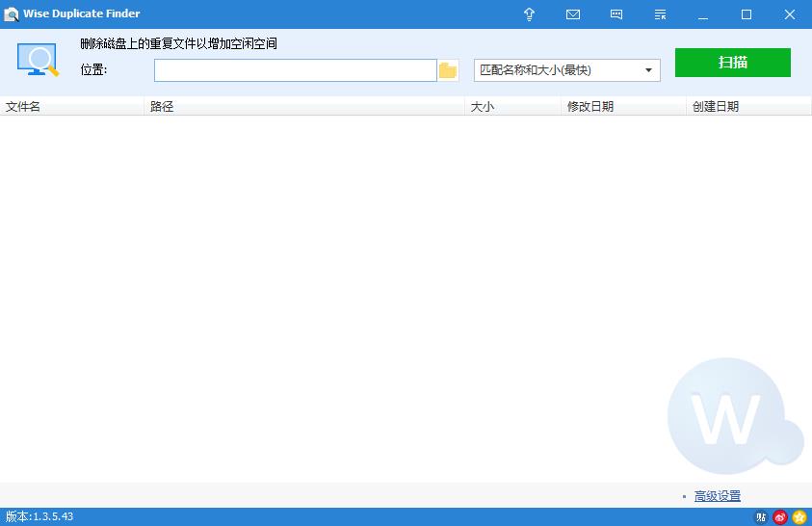Screen dimensions: 812x526
Task: Click the folder browse icon next to location
Action: (448, 70)
